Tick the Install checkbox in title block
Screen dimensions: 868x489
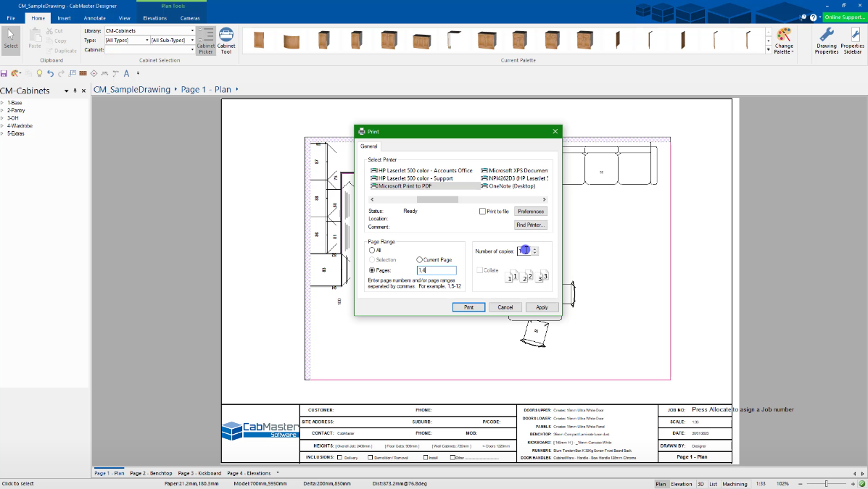point(425,457)
